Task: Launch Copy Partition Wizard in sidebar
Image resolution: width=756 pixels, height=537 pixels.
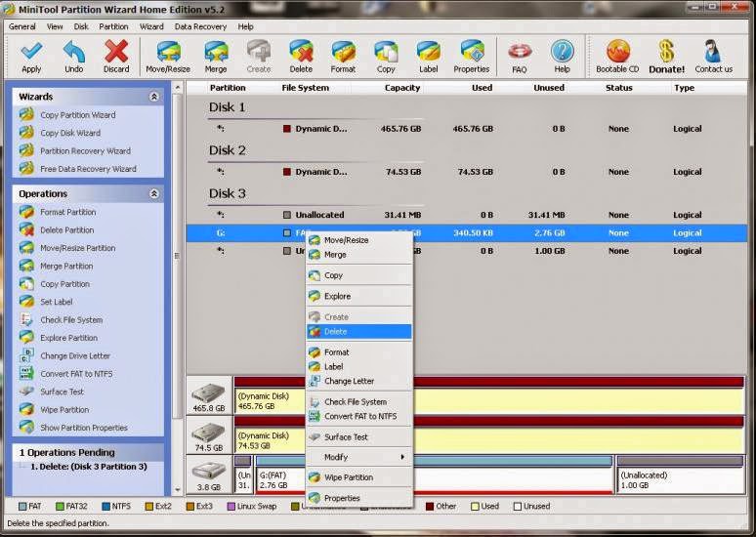Action: point(77,115)
